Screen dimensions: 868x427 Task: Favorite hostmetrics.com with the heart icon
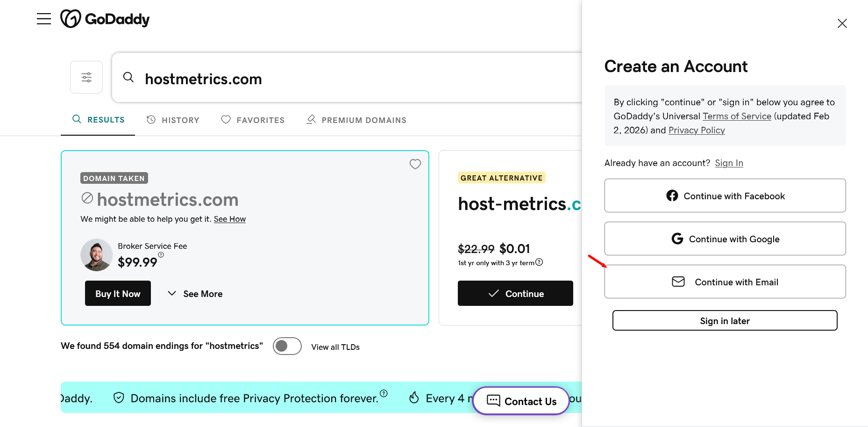(x=415, y=164)
